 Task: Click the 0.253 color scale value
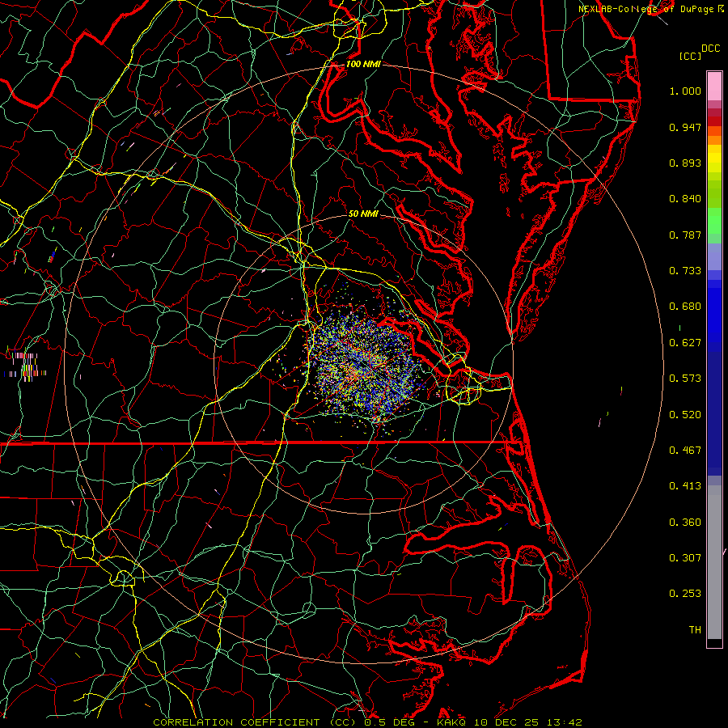click(x=685, y=594)
